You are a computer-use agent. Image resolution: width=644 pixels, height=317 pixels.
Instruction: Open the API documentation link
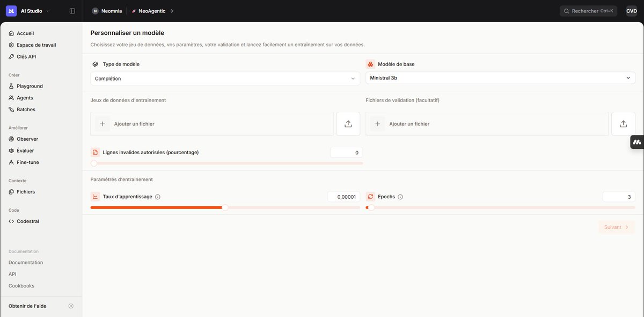tap(12, 274)
